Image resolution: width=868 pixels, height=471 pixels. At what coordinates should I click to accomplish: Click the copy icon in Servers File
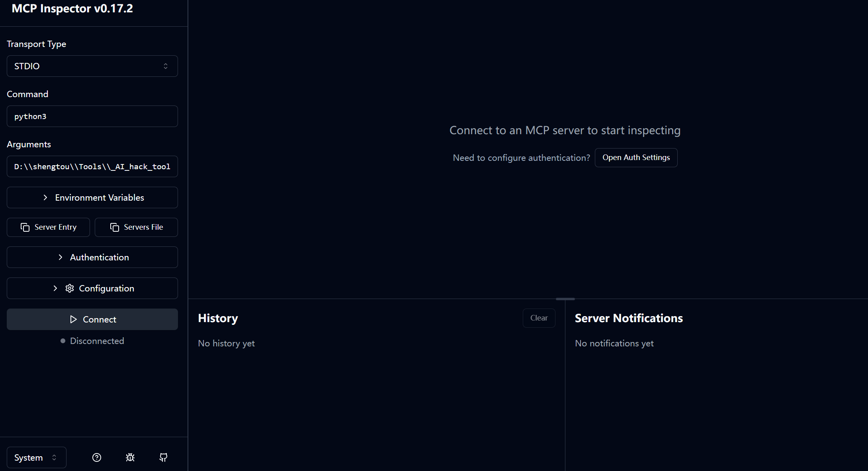(x=115, y=227)
